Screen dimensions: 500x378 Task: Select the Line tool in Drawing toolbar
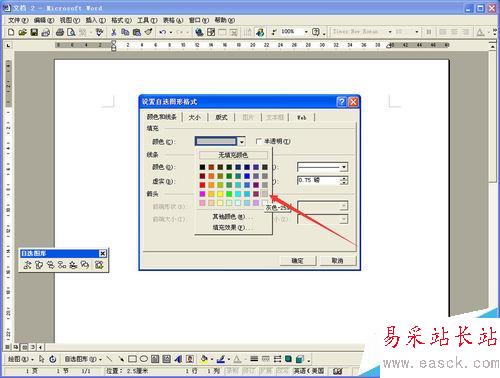pyautogui.click(x=109, y=359)
